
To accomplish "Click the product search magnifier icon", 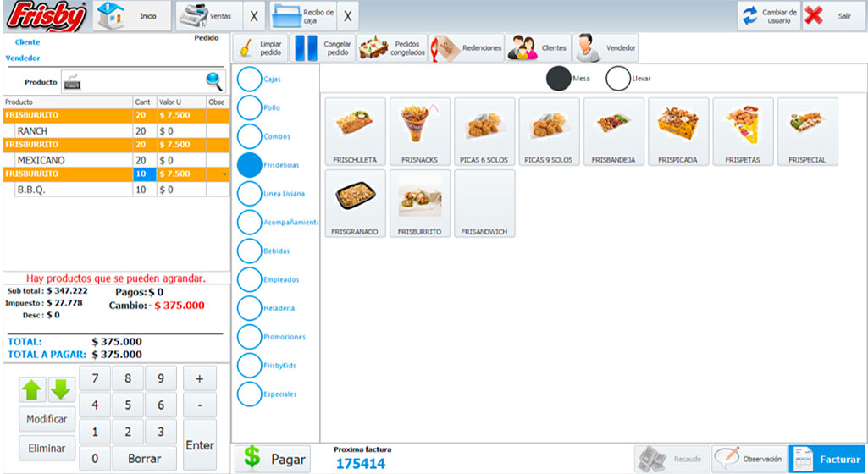I will [x=214, y=81].
